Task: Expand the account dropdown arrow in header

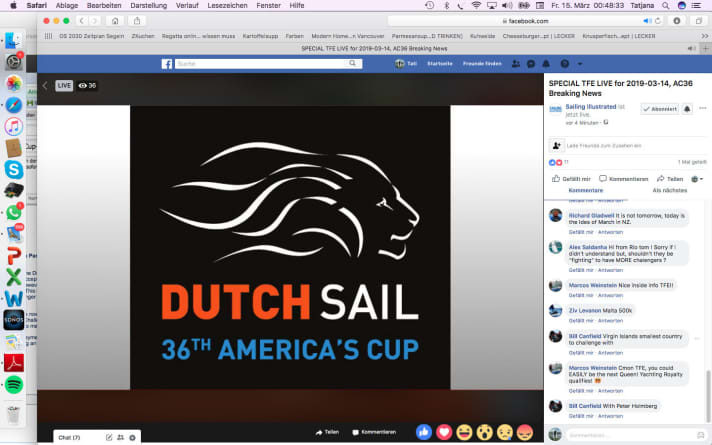Action: point(580,64)
